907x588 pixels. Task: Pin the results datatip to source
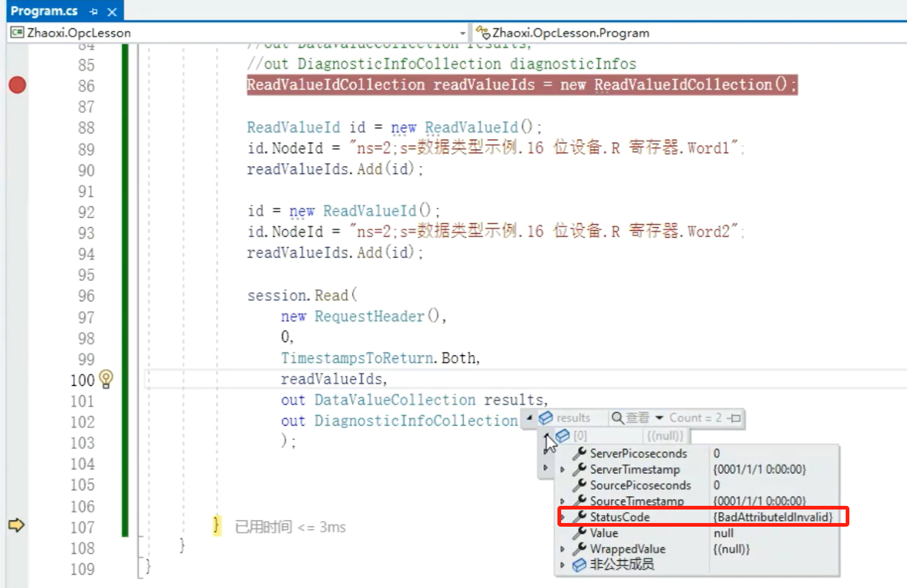click(734, 418)
